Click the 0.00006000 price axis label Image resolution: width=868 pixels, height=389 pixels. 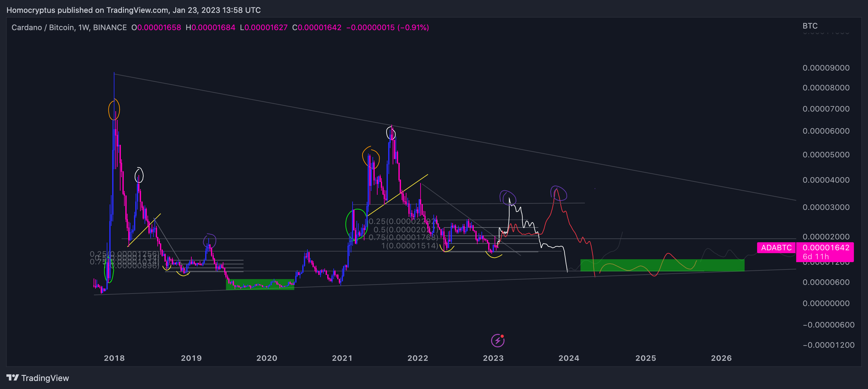[826, 131]
